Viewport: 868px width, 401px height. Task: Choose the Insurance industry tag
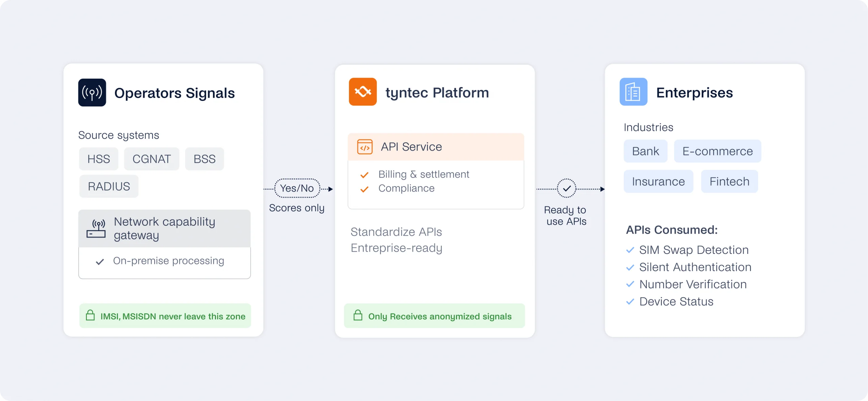pos(658,182)
